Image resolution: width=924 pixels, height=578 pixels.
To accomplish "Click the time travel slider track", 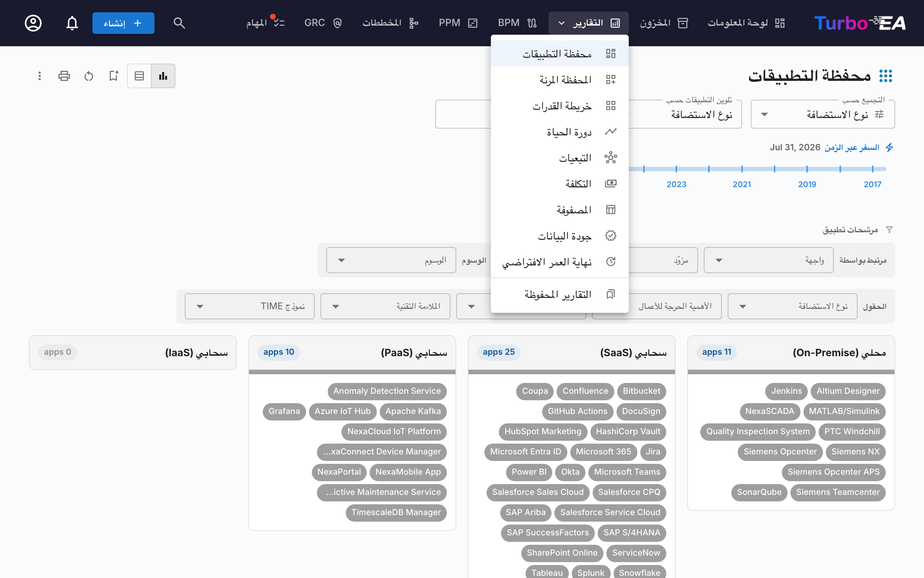I will coord(757,169).
